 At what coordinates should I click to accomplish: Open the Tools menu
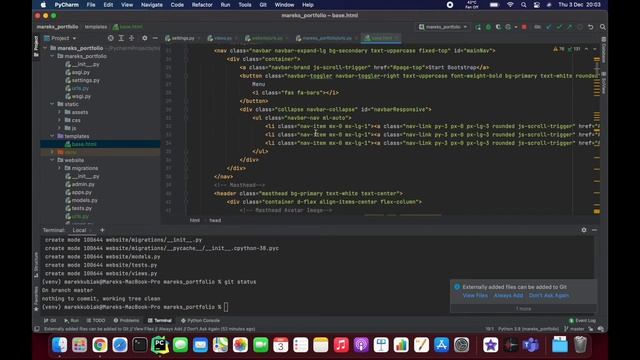click(x=244, y=5)
